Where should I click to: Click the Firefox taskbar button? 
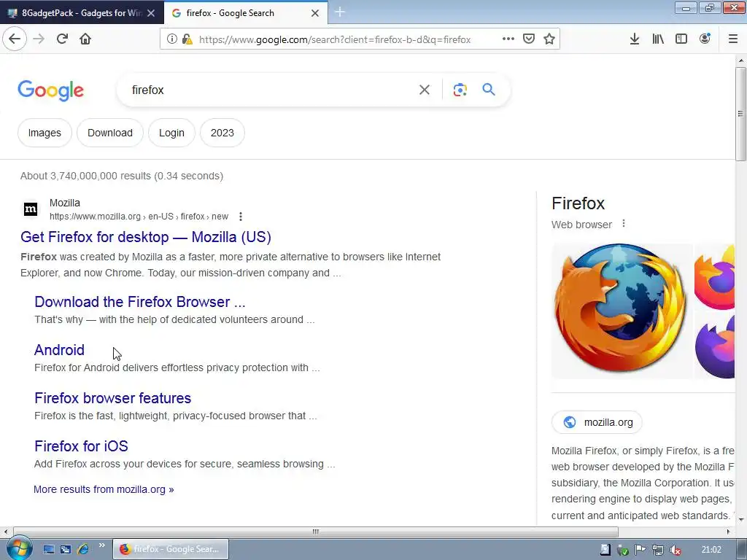(x=171, y=549)
